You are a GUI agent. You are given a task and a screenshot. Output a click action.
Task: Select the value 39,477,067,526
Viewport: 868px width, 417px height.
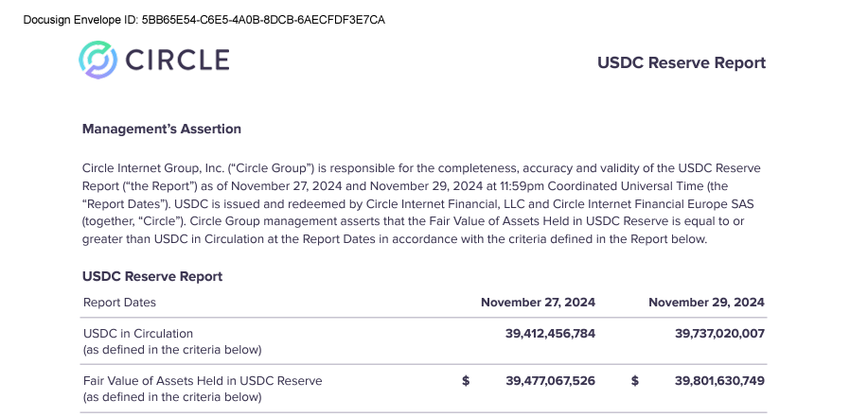(550, 381)
